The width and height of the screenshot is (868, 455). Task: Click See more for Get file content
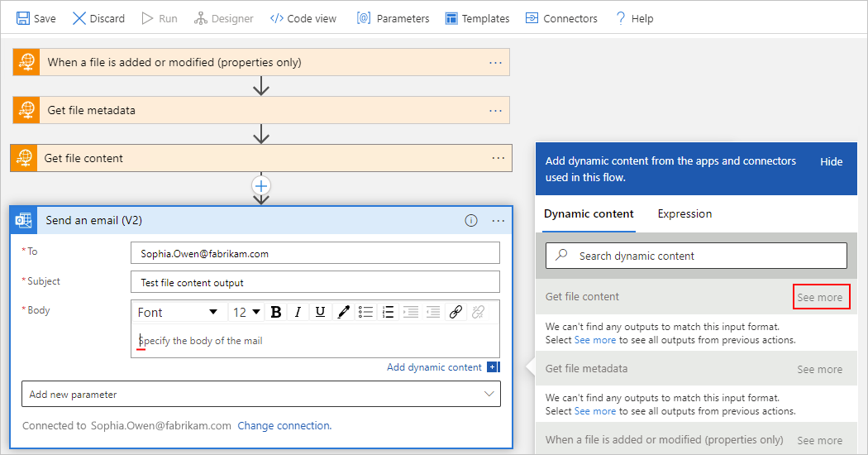point(820,298)
